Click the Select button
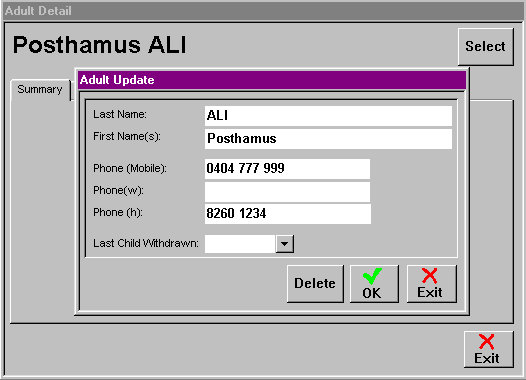The width and height of the screenshot is (526, 380). [485, 47]
